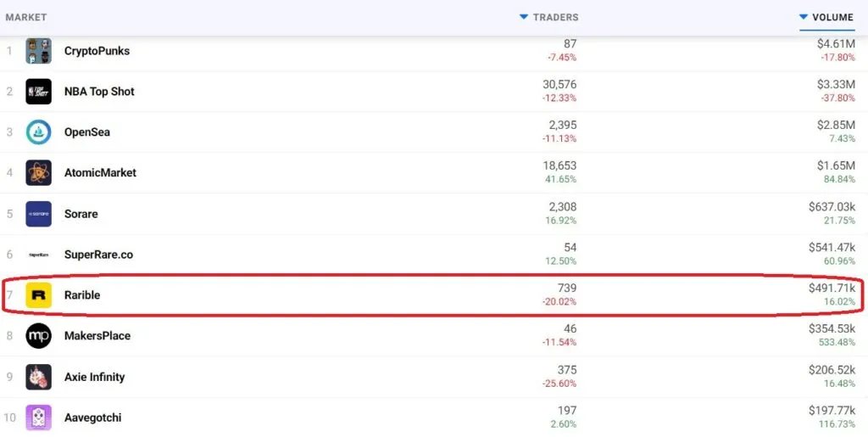Click Sorare traders count 2,308
This screenshot has height=437, width=868.
pos(563,206)
